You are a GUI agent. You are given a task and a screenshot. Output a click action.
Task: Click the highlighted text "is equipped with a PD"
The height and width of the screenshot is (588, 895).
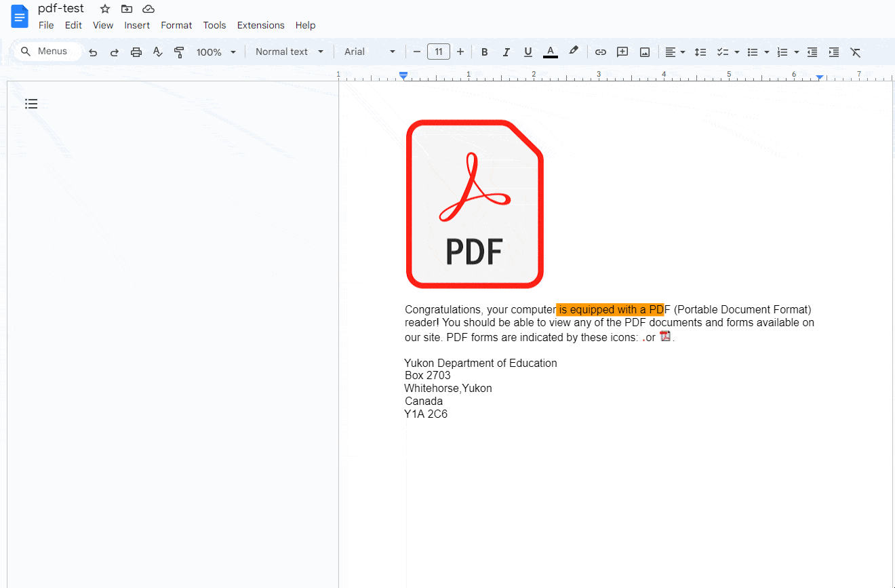[x=610, y=310]
